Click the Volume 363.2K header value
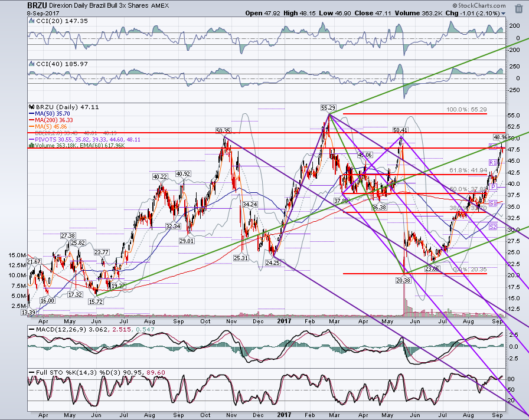The width and height of the screenshot is (529, 420). (x=417, y=13)
